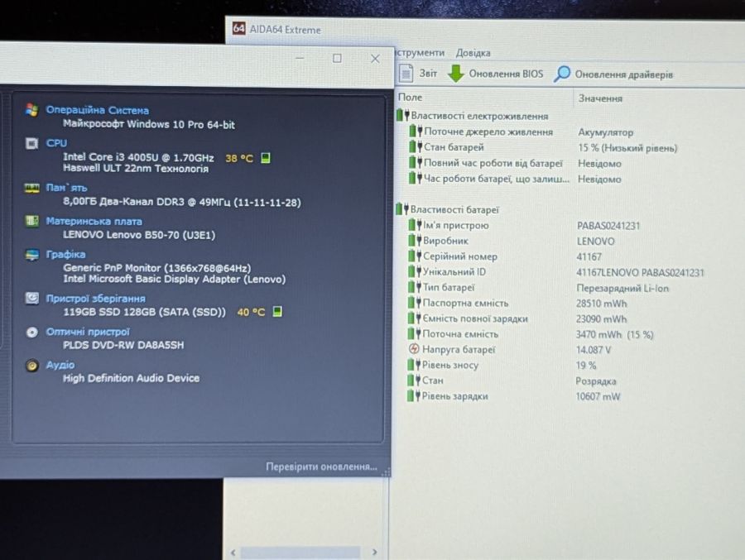Click the monitor icon beside Графіка

(x=31, y=255)
